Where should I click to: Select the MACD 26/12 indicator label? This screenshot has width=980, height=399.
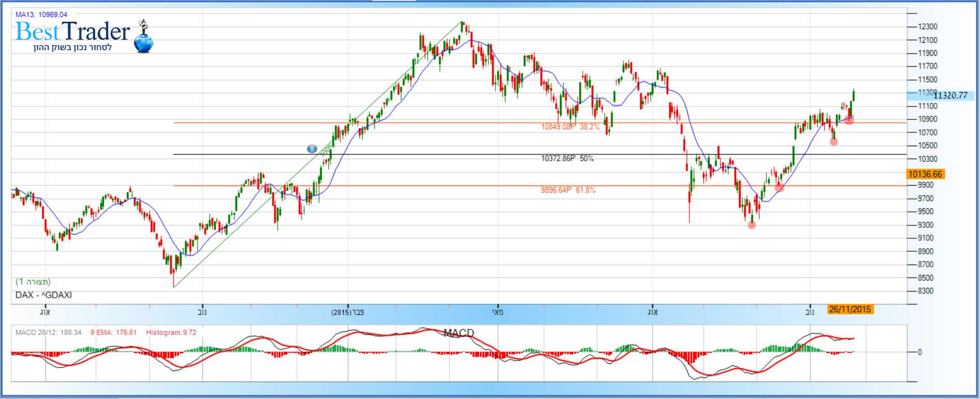[48, 332]
